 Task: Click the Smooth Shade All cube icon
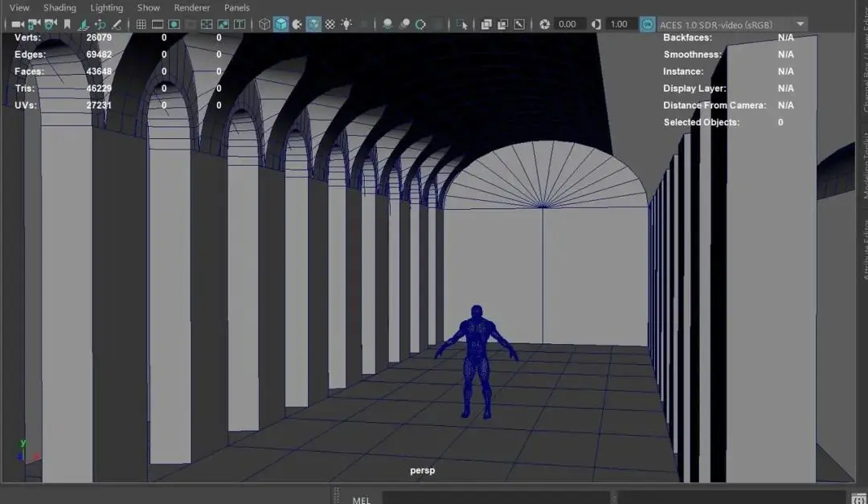click(280, 24)
